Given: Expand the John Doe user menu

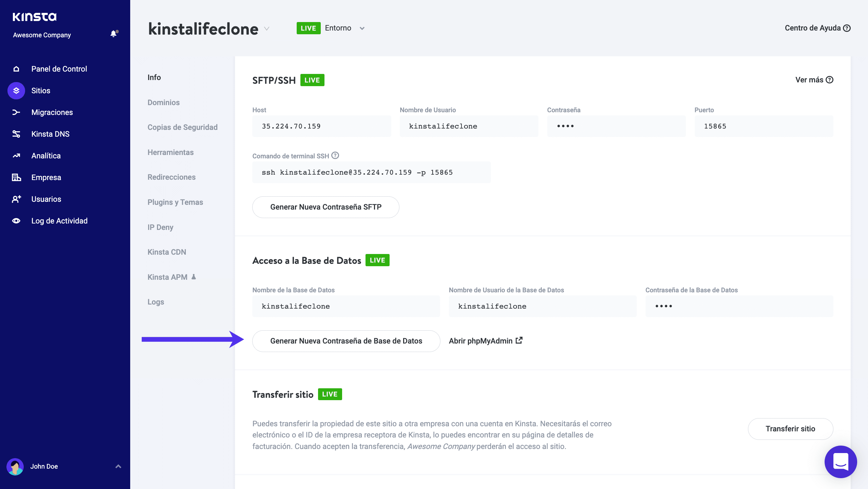Looking at the screenshot, I should pos(118,466).
